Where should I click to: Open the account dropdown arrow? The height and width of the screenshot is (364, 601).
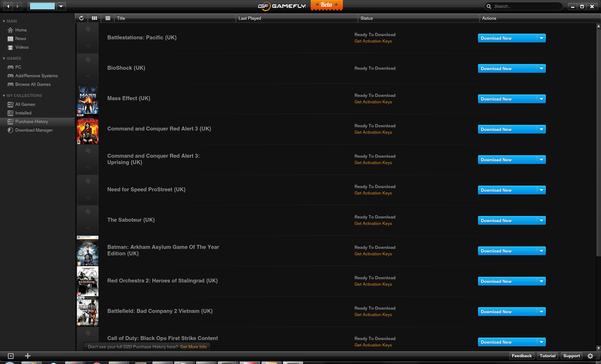coord(61,6)
